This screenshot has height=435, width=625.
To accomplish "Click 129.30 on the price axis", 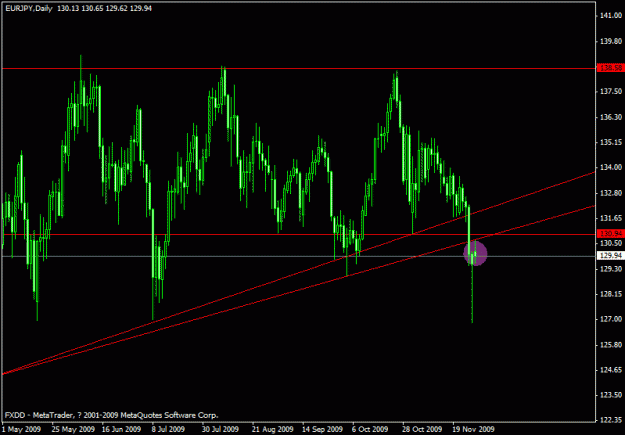I will tap(611, 269).
